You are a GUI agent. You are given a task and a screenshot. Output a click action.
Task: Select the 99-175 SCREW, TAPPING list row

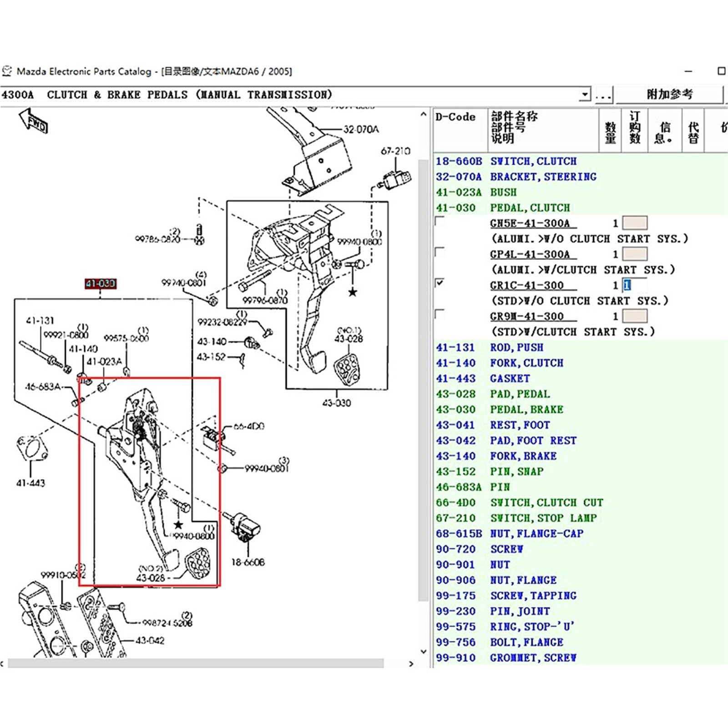click(x=581, y=595)
